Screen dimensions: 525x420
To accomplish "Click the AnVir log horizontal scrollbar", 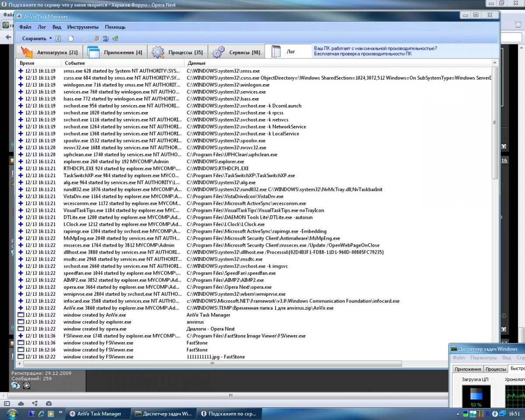I will click(x=213, y=364).
